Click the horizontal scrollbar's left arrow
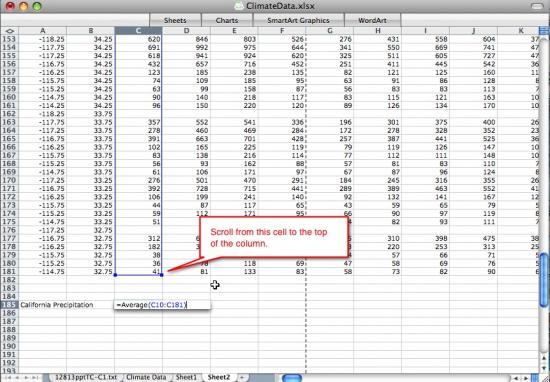550x382 pixels. [517, 378]
